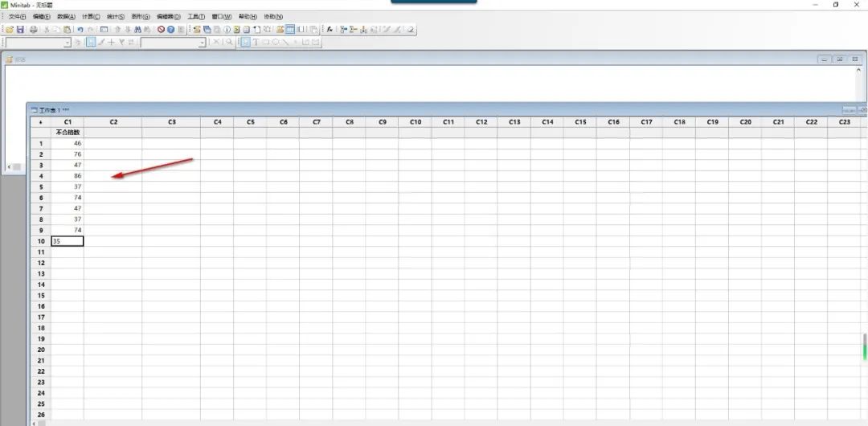
Task: Save the project using the floppy disk icon
Action: 20,30
